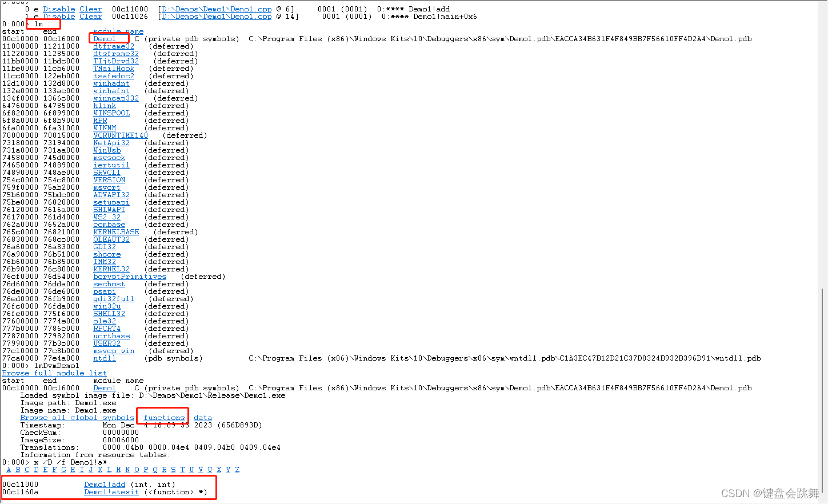Open shcore module link
The image size is (828, 504).
pos(107,254)
